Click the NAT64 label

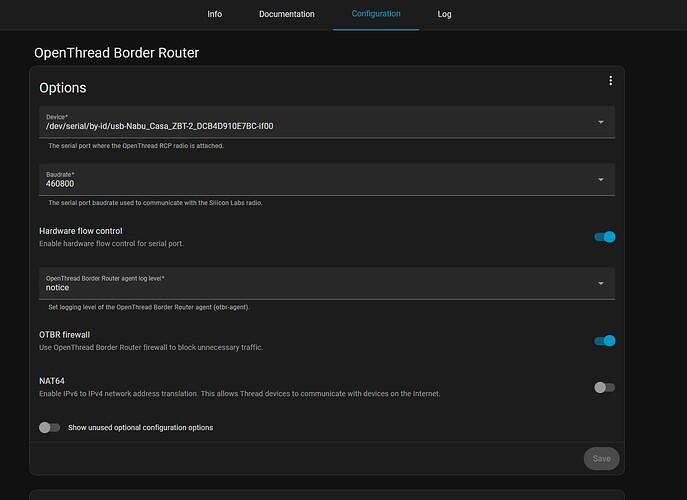pyautogui.click(x=52, y=381)
